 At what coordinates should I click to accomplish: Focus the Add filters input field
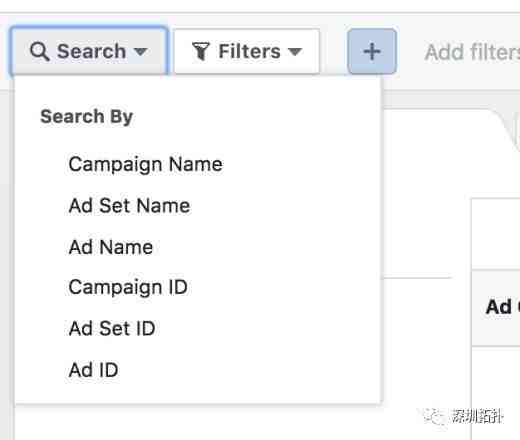point(472,52)
